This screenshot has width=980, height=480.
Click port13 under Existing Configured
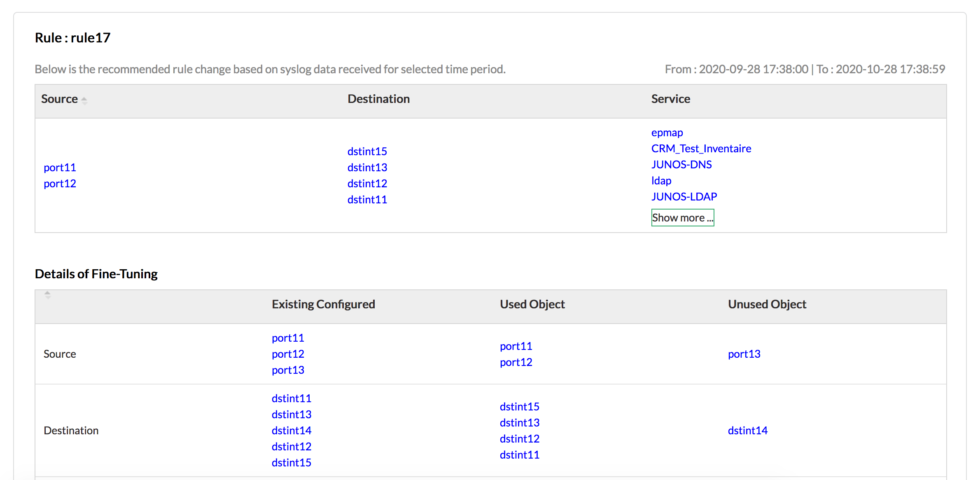coord(288,370)
